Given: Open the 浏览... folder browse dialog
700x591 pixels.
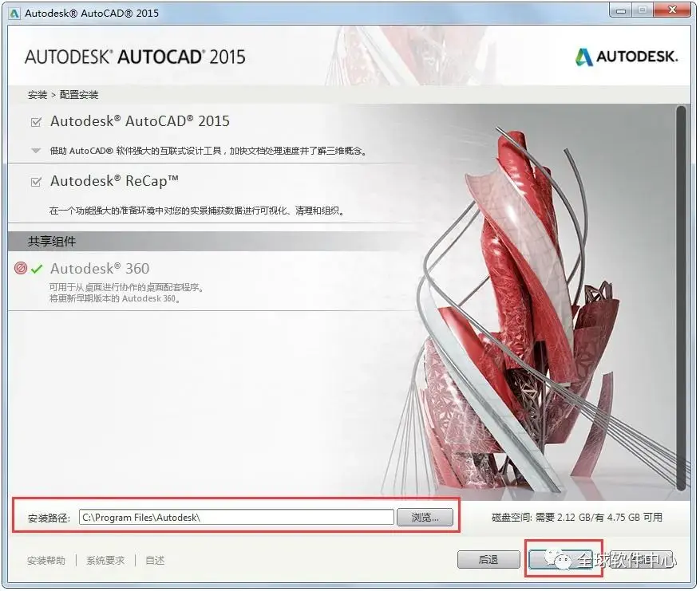Looking at the screenshot, I should tap(425, 518).
